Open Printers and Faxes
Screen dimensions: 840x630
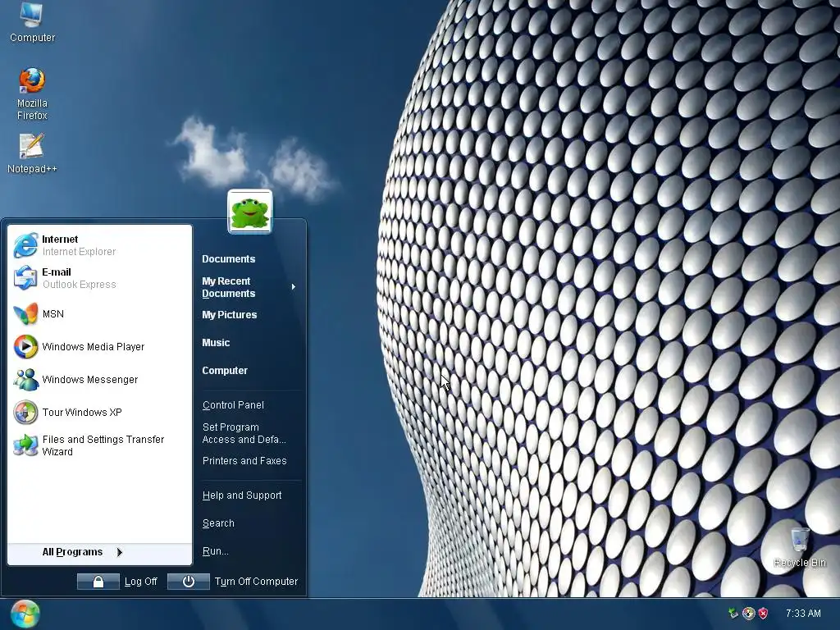244,461
